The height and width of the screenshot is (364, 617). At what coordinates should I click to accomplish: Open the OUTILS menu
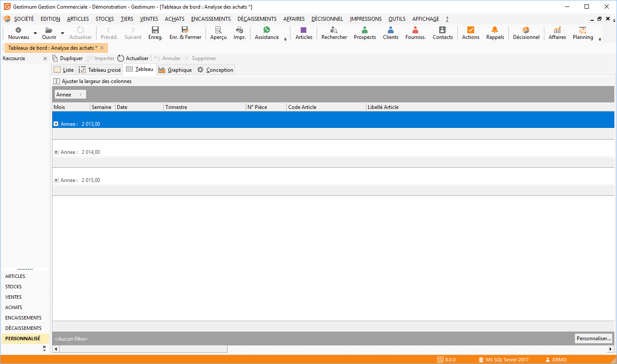[397, 19]
